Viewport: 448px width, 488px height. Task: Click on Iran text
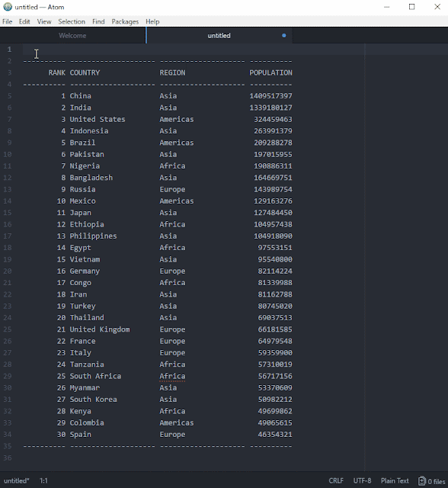pos(78,294)
